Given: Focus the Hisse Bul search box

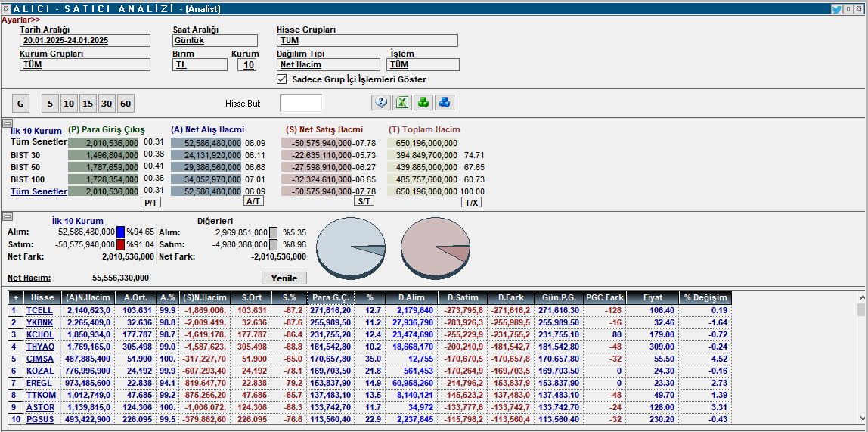Looking at the screenshot, I should click(301, 103).
